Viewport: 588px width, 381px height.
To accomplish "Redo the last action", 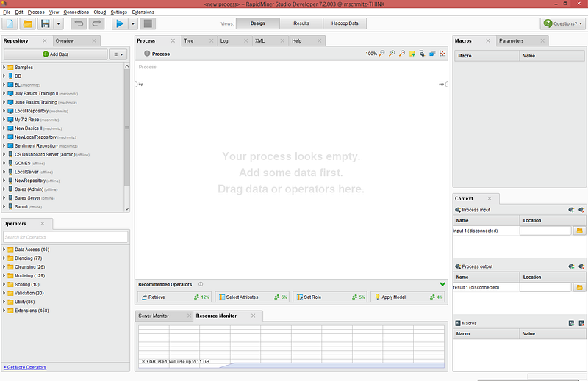I will click(x=96, y=23).
